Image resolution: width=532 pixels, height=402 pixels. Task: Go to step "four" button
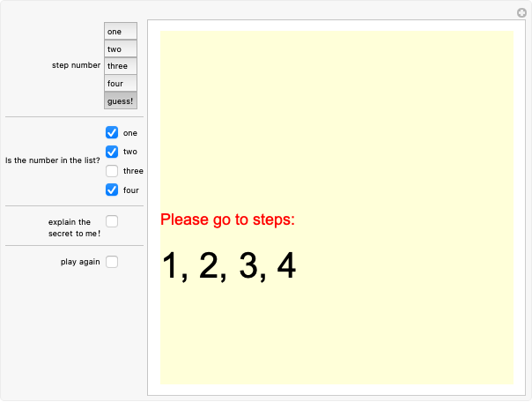click(x=121, y=83)
